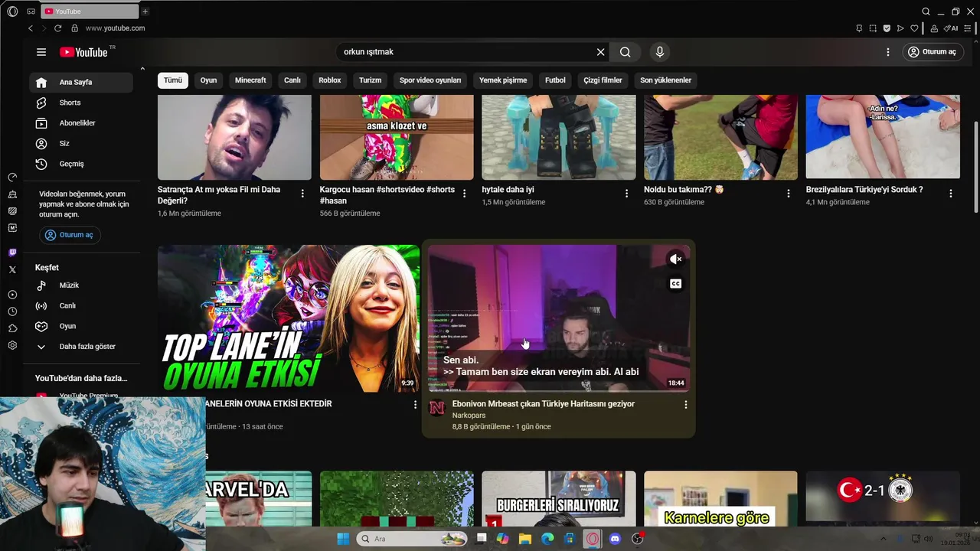Go to Ana Sayfa in the sidebar
Image resolution: width=980 pixels, height=551 pixels.
pos(81,82)
